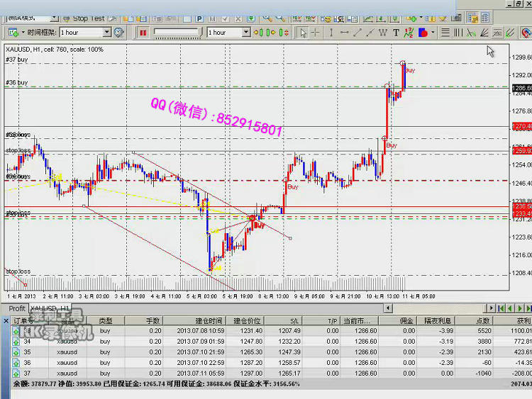The image size is (532, 399).
Task: Open the 时间框架 1 hour dropdown
Action: tap(107, 32)
